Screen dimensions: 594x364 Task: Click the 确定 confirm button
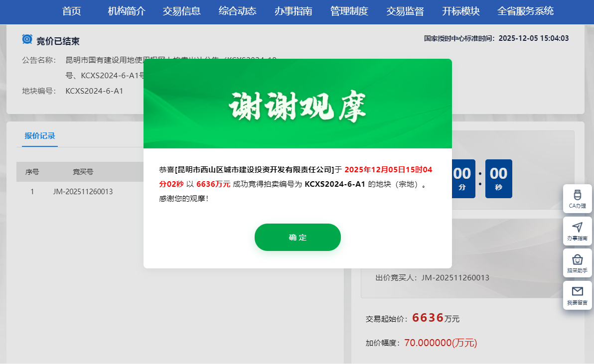click(x=297, y=238)
